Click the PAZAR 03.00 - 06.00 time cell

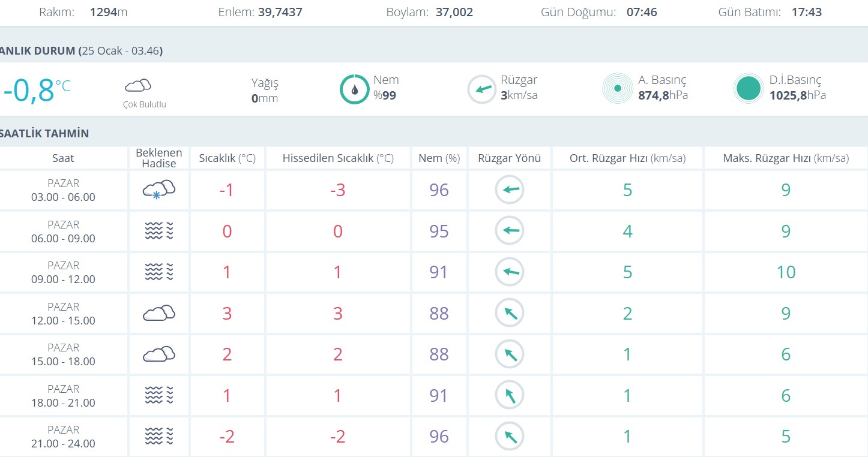coord(63,190)
